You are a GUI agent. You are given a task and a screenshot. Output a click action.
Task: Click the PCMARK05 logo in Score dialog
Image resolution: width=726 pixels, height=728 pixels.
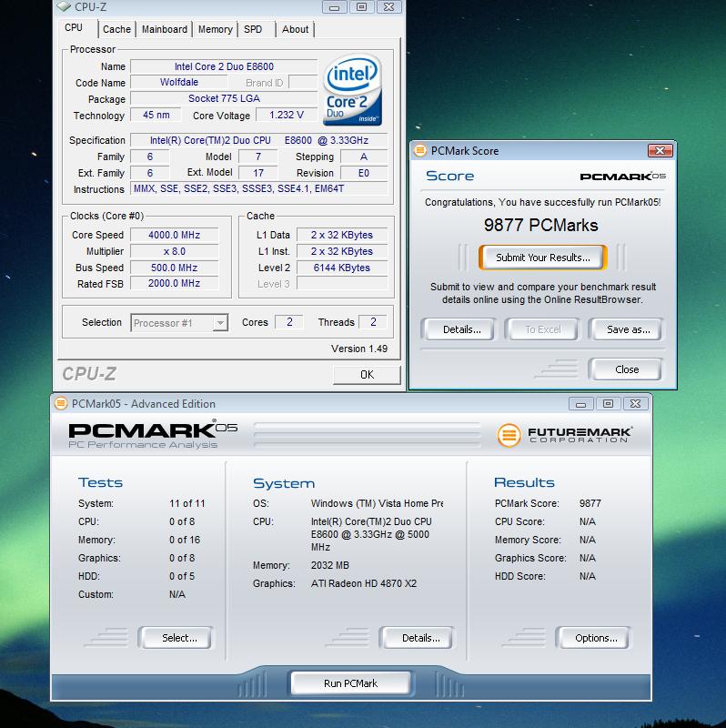click(x=623, y=177)
